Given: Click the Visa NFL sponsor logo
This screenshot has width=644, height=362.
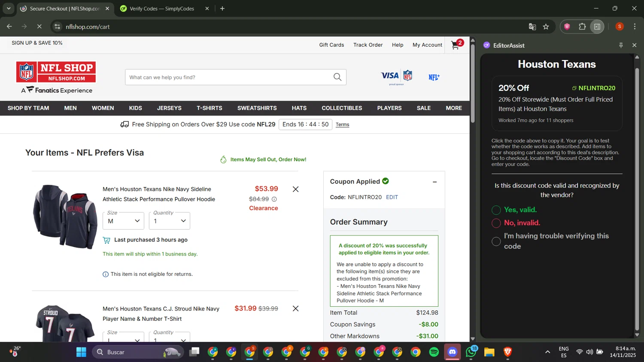Looking at the screenshot, I should tap(397, 77).
